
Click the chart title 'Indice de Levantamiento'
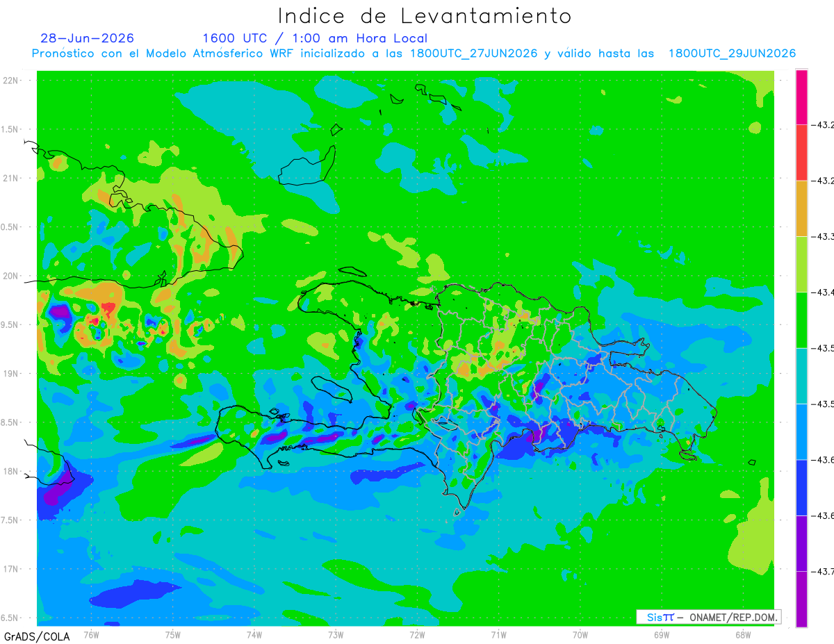click(425, 15)
